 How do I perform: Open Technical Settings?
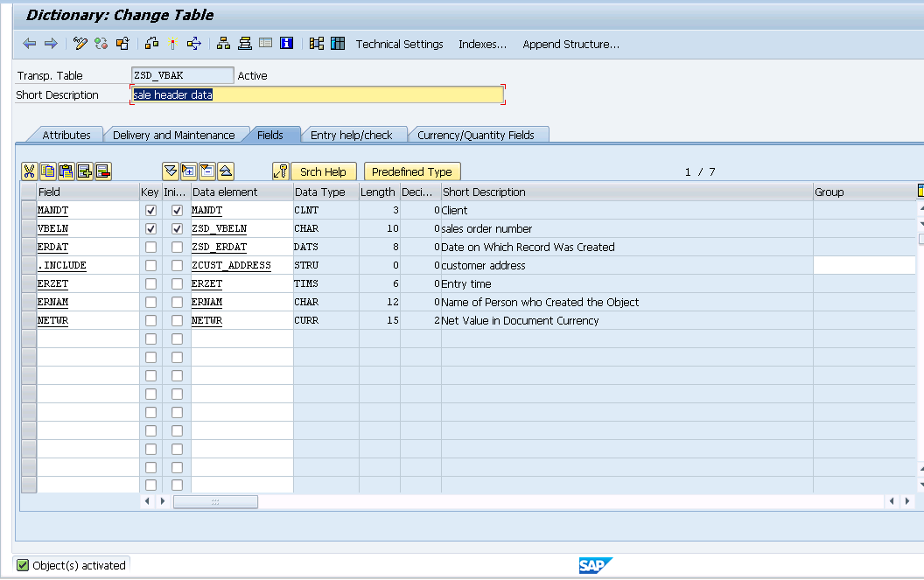pyautogui.click(x=400, y=45)
